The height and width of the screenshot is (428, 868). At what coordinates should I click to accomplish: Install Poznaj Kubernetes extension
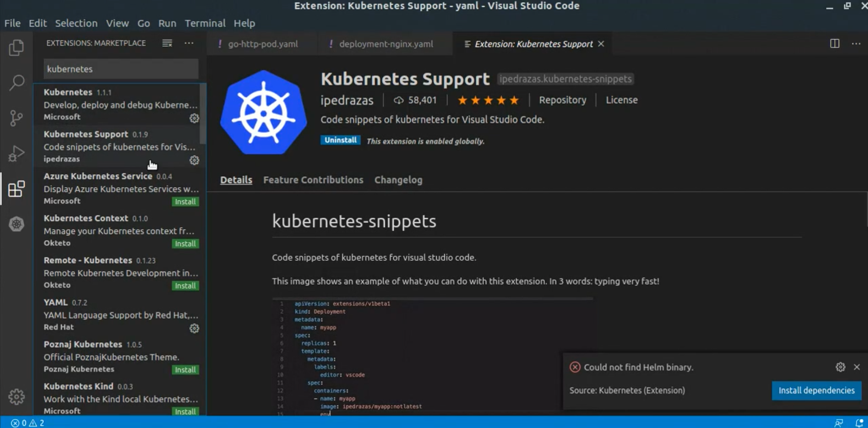click(185, 370)
